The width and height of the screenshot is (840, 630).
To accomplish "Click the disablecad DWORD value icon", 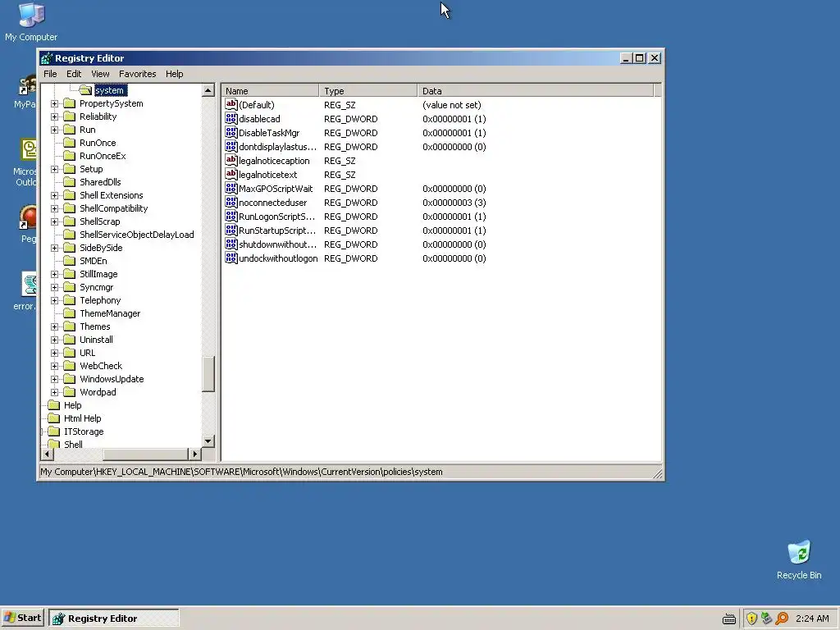I will coord(231,118).
